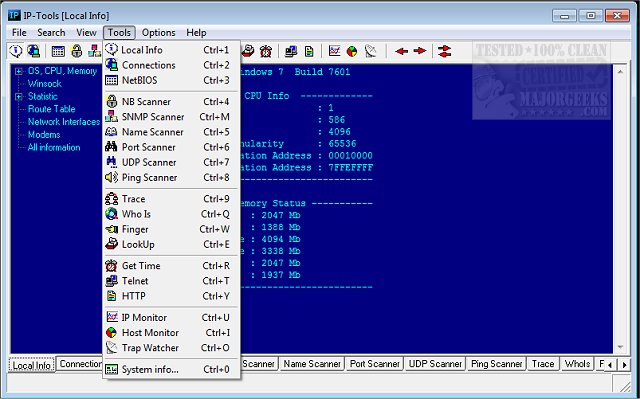Click the red opposing arrows toolbar icon
This screenshot has height=399, width=640.
click(444, 51)
